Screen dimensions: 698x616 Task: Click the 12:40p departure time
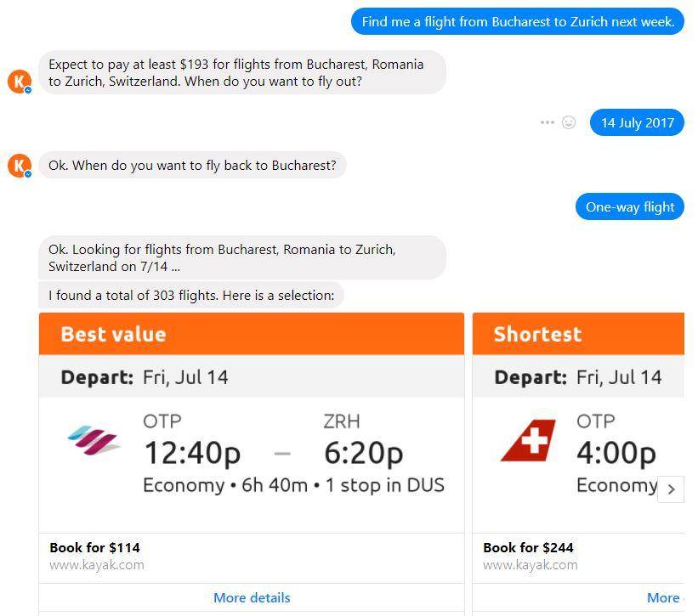(x=192, y=453)
